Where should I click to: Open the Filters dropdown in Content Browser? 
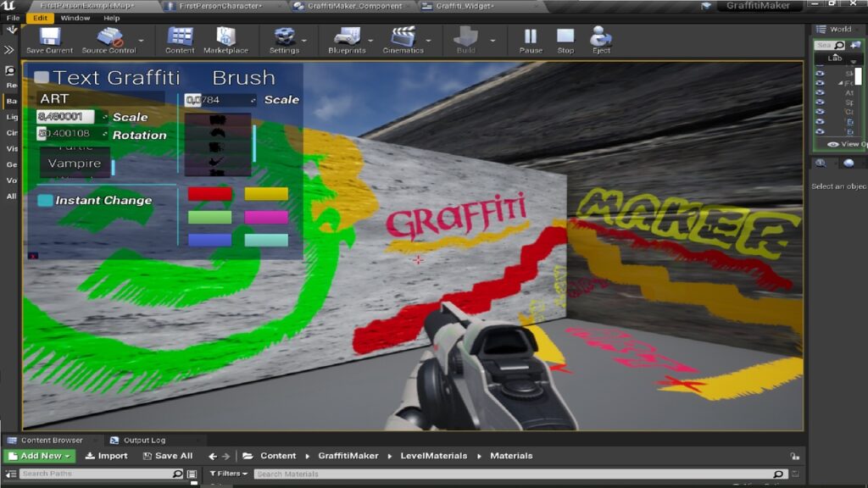point(229,474)
